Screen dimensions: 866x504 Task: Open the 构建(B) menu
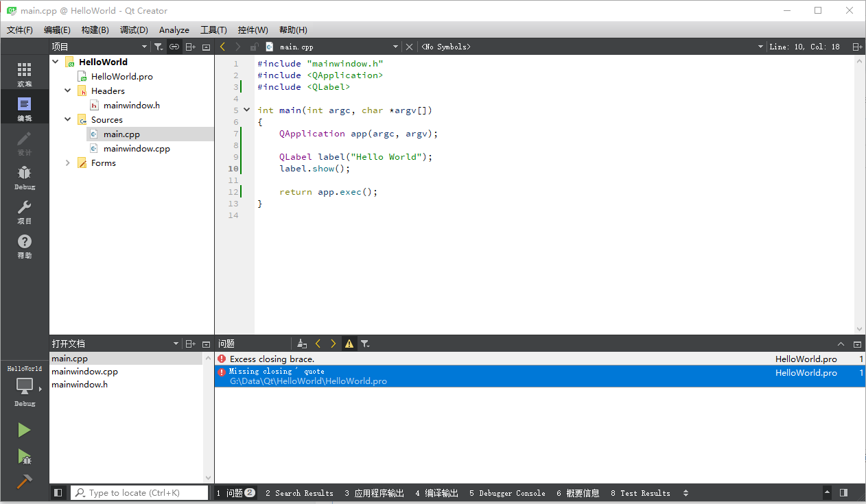(95, 29)
